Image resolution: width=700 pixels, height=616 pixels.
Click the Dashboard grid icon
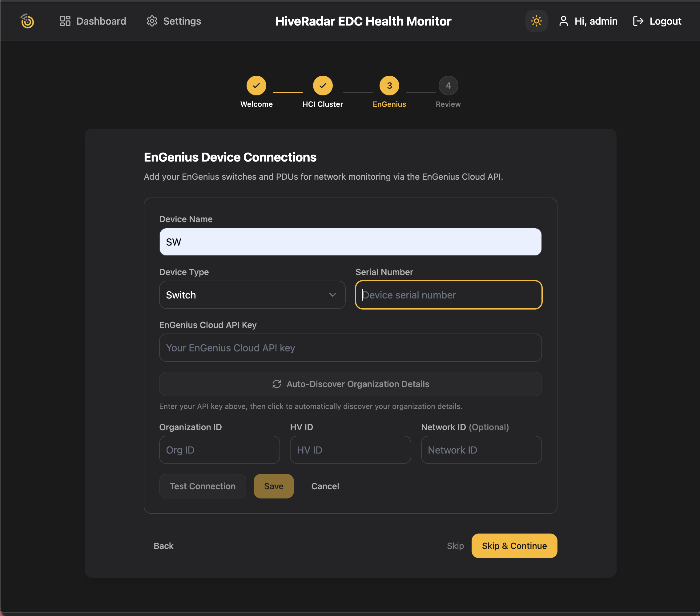65,21
